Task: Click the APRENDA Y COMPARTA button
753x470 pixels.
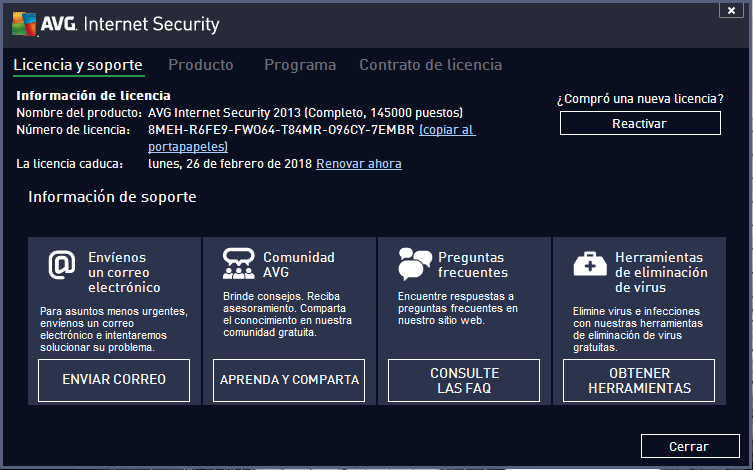Action: tap(289, 380)
